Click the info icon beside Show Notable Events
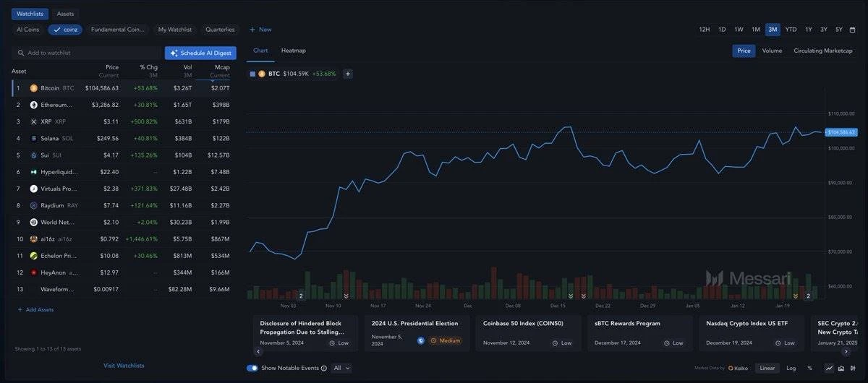Image resolution: width=868 pixels, height=383 pixels. click(324, 368)
